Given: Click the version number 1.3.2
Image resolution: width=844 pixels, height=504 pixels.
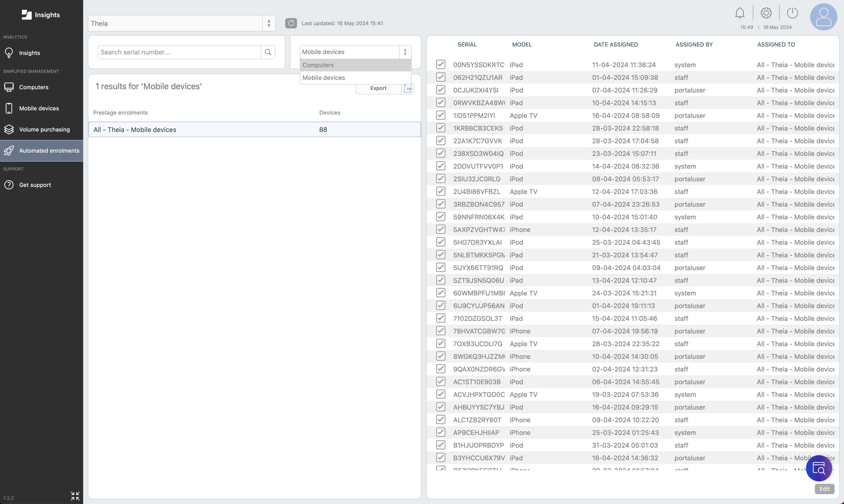Looking at the screenshot, I should [x=8, y=498].
